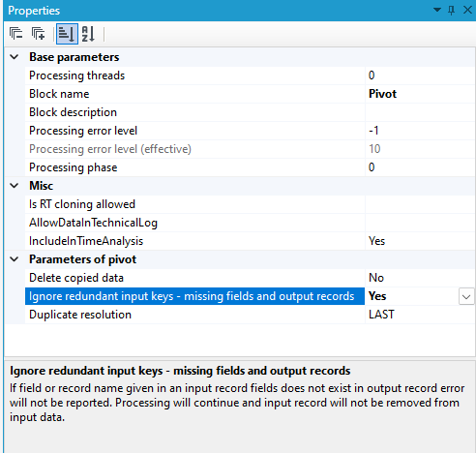Select the Delete copied data property
The width and height of the screenshot is (476, 453).
76,278
